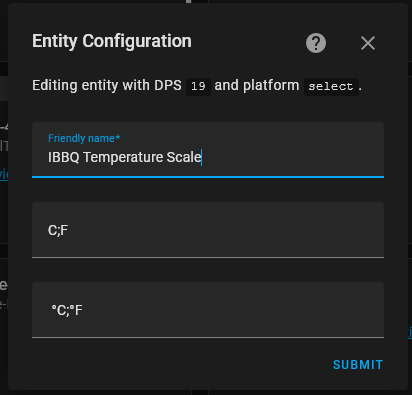Click the Friendly name* floating label
Screen dimensions: 412x395
pos(84,138)
